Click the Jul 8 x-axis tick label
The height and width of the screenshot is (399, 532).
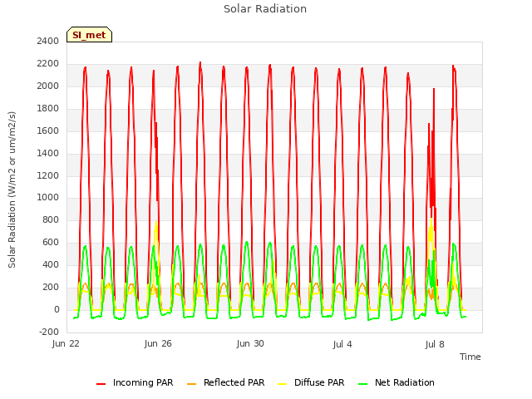pyautogui.click(x=435, y=344)
